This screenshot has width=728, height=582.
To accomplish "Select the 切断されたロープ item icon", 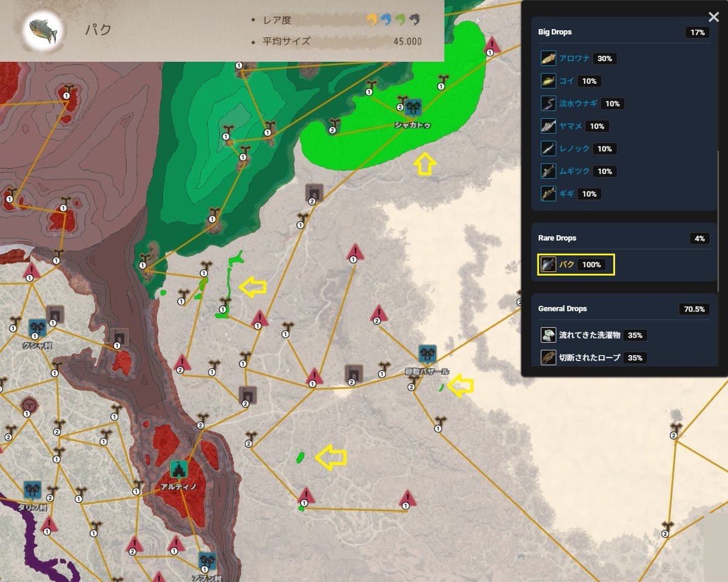I will [548, 358].
